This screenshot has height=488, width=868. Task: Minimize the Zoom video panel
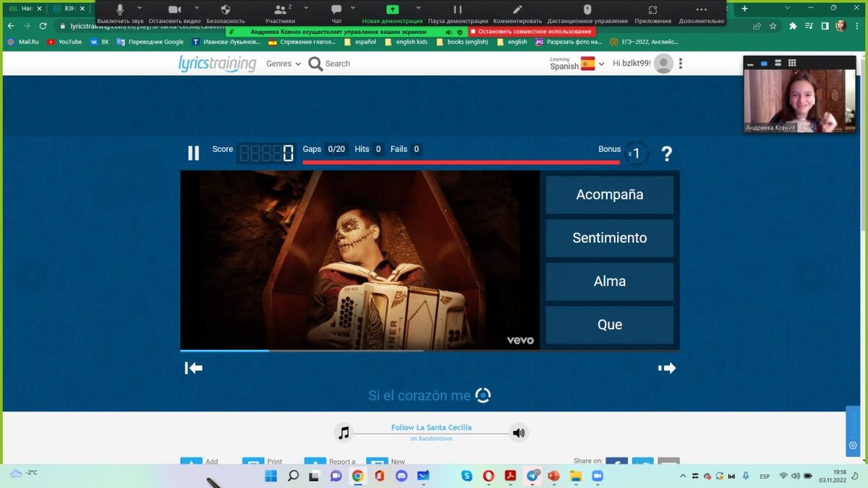750,63
